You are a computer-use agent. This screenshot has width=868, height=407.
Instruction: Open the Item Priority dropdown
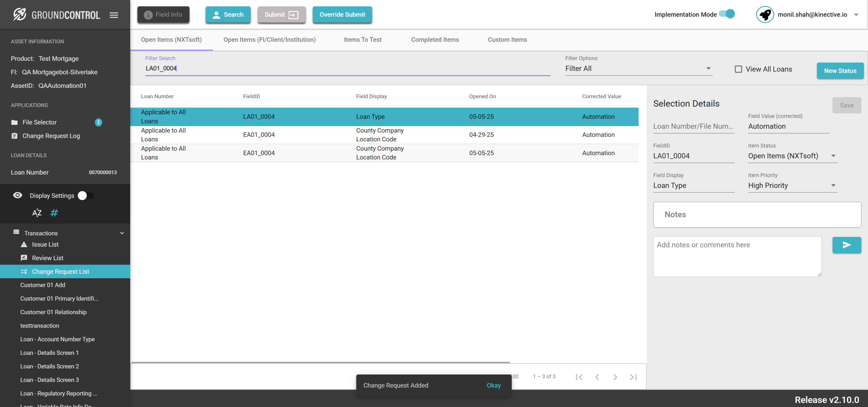coord(792,186)
